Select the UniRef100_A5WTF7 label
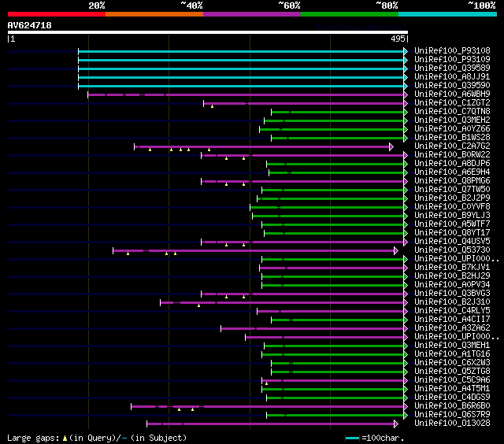The height and width of the screenshot is (444, 504). (452, 224)
